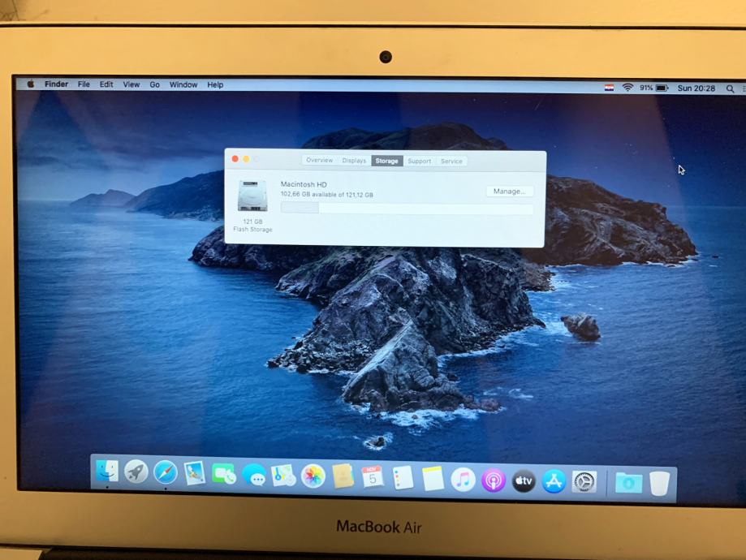Screen dimensions: 746x560
Task: Open the Trash in the dock
Action: (660, 484)
